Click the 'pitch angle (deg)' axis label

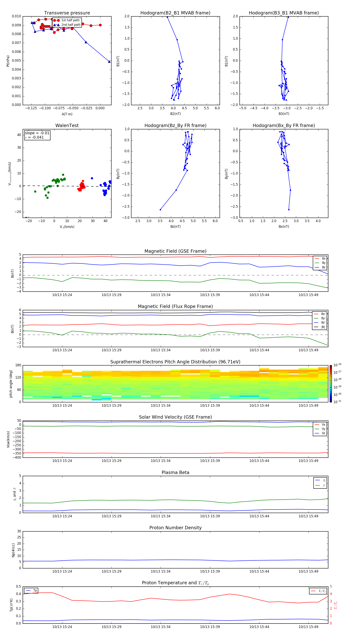(11, 384)
